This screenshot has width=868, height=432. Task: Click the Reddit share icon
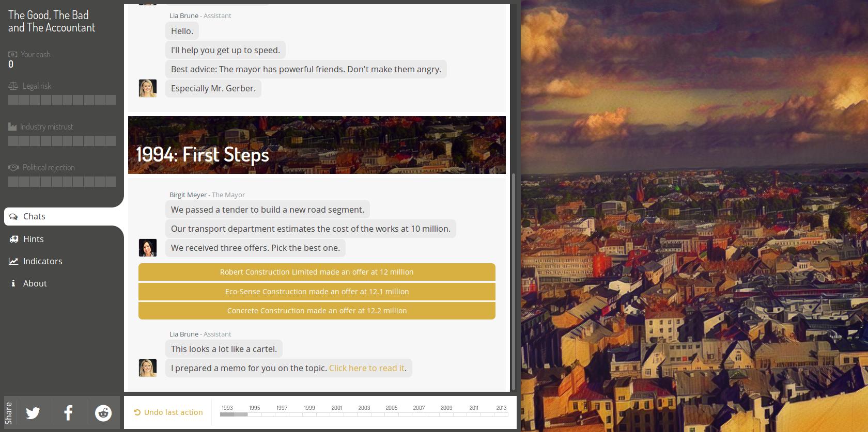coord(103,413)
